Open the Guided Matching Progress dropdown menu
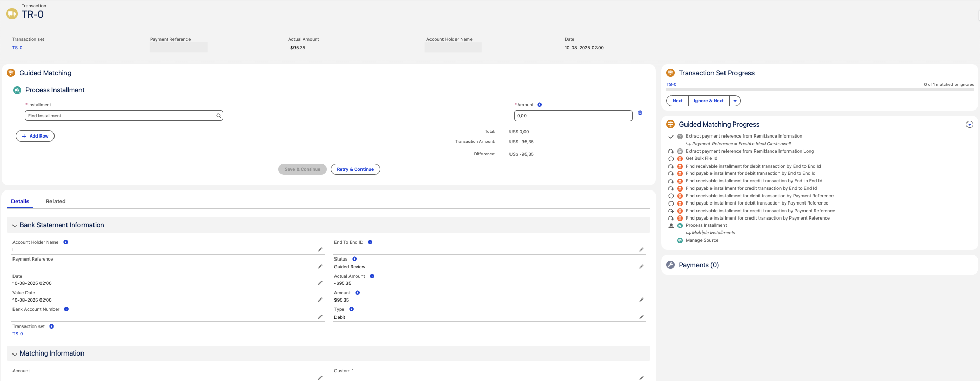Screen dimensions: 980x381 pyautogui.click(x=969, y=125)
